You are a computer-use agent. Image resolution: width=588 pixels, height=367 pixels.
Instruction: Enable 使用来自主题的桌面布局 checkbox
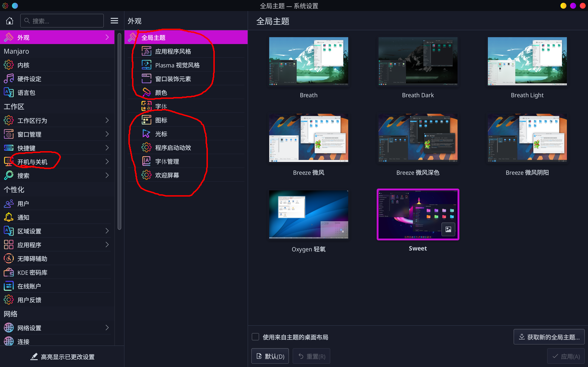[x=255, y=337]
